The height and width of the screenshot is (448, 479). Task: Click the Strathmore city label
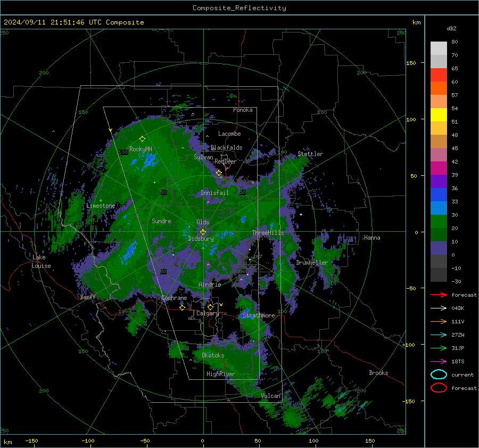point(259,315)
